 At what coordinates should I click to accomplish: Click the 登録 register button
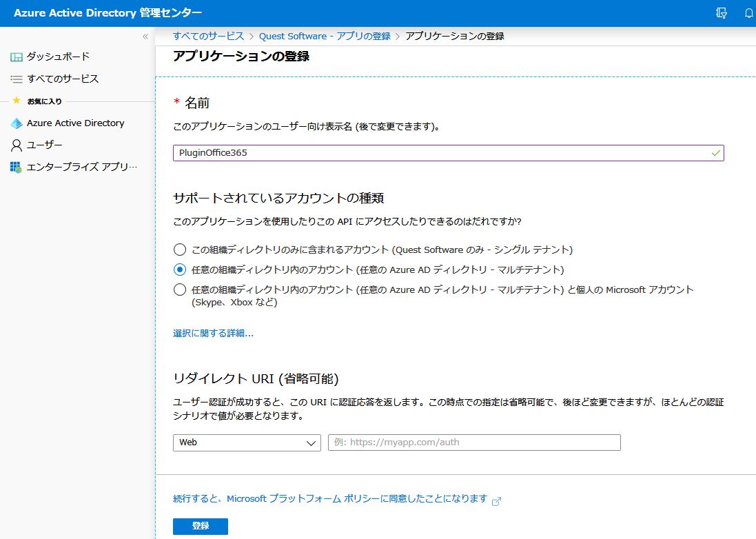[x=201, y=526]
